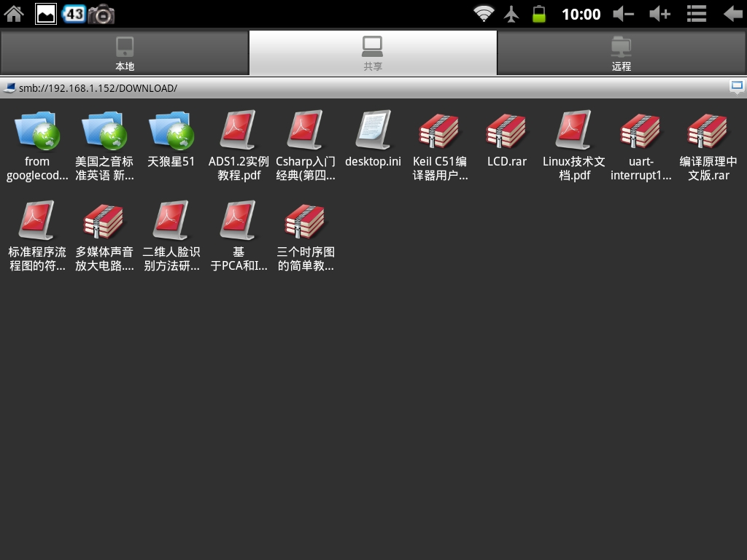Open the 43 notification icon
Screen dimensions: 747x560
tap(74, 14)
